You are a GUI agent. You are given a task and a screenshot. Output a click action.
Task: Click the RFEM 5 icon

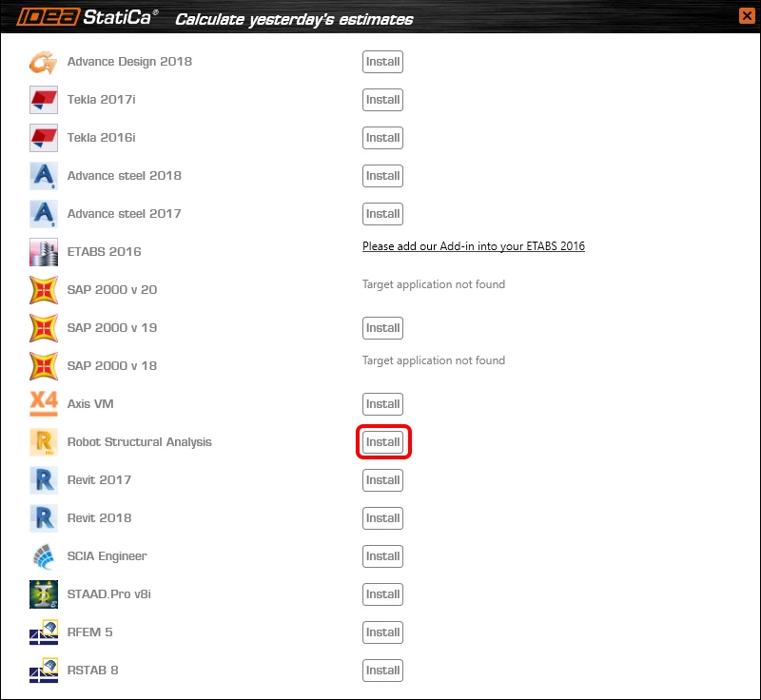[x=43, y=632]
